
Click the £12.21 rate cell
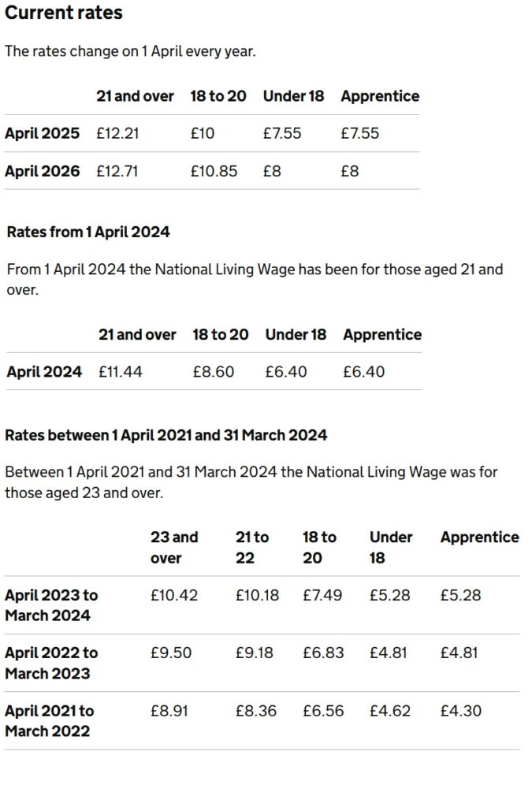(117, 133)
